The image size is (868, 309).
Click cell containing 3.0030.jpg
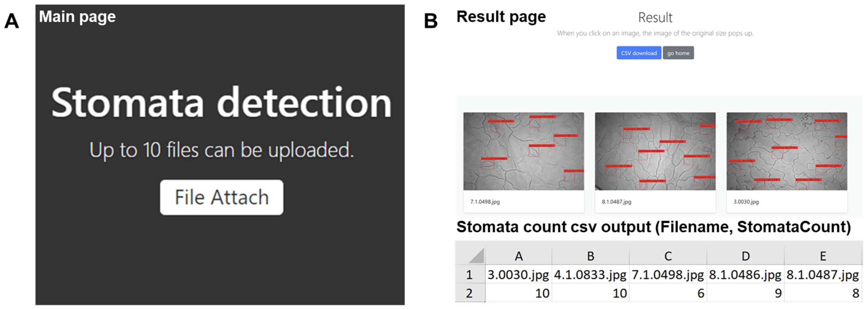[518, 275]
